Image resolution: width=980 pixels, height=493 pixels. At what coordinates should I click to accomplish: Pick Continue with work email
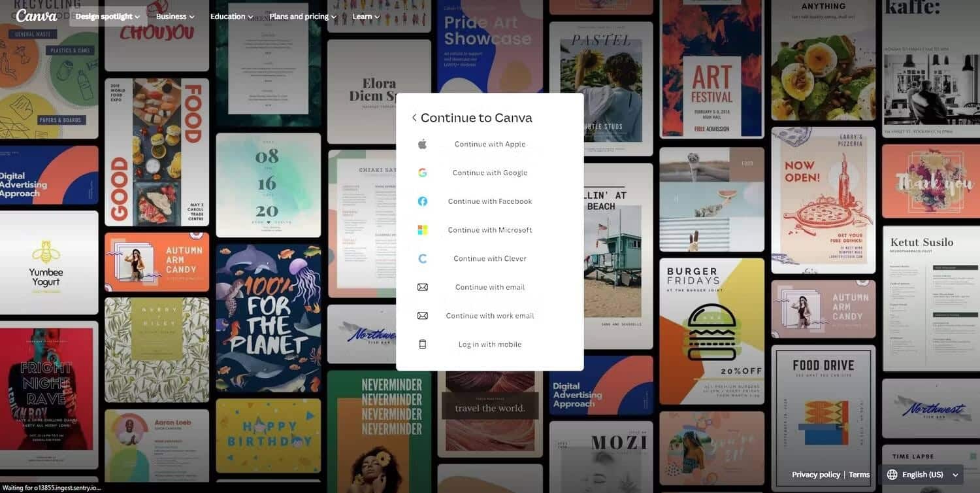[x=490, y=316]
